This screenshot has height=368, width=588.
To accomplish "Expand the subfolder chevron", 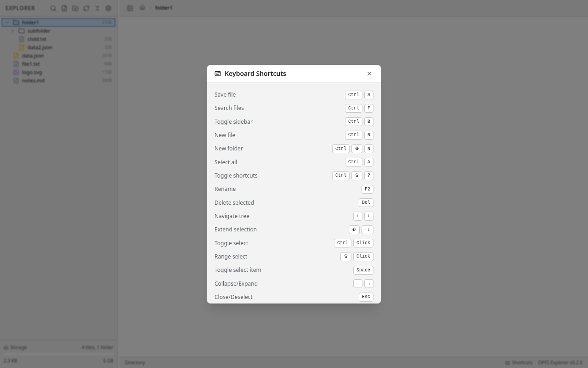I will (13, 31).
